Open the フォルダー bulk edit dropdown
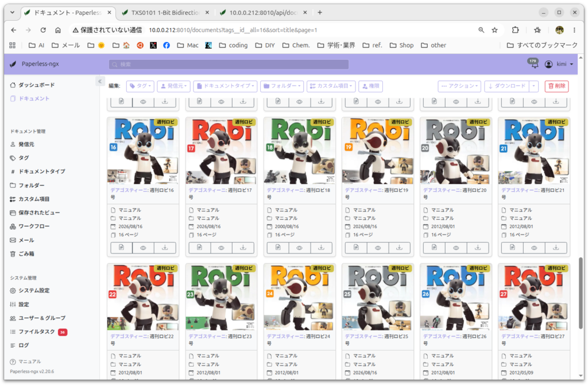 tap(281, 86)
